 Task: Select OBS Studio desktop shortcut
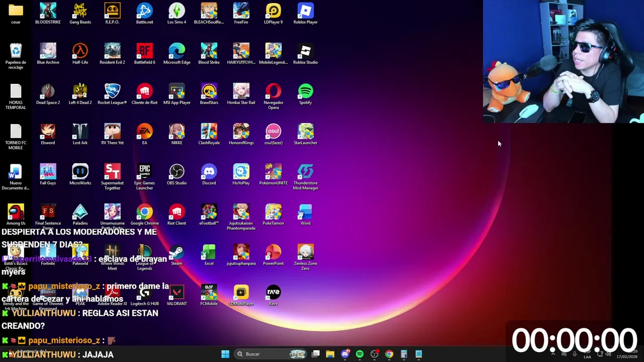[177, 174]
